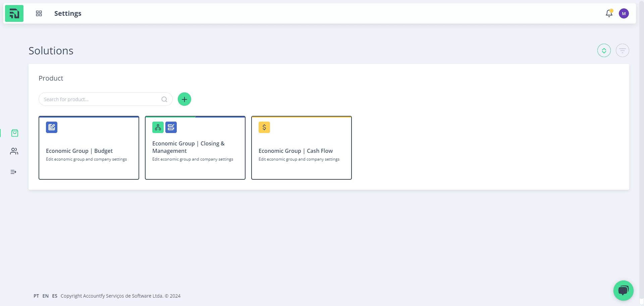Screen dimensions: 644x306
Task: Click the sort order toggle icon
Action: pyautogui.click(x=604, y=51)
